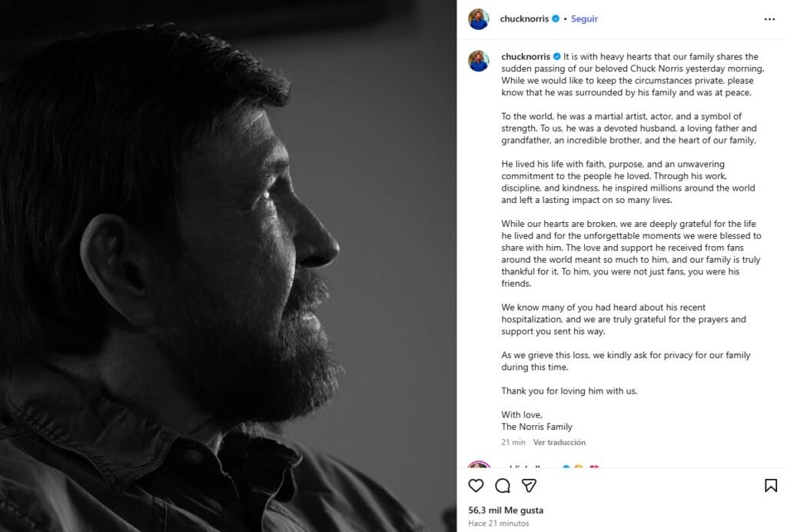The height and width of the screenshot is (532, 787).
Task: View the 56,3 mil Me gusta likes list
Action: click(x=506, y=510)
